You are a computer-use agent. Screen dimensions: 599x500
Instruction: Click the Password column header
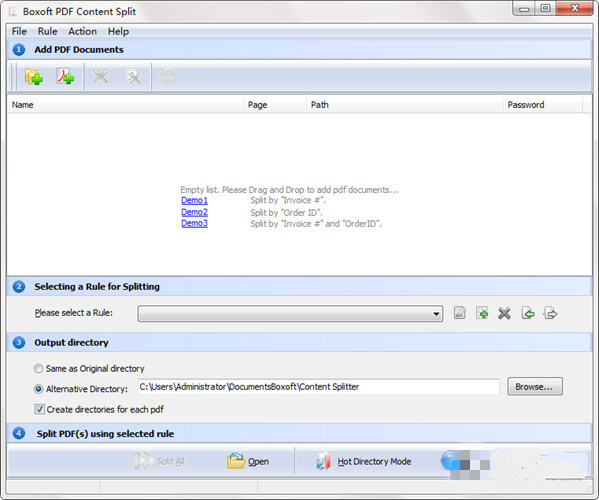tap(543, 105)
